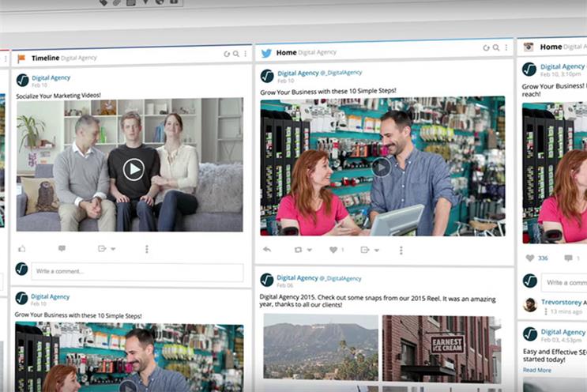Favorite the Grow Your Business tweet with heart
The image size is (587, 392).
333,250
